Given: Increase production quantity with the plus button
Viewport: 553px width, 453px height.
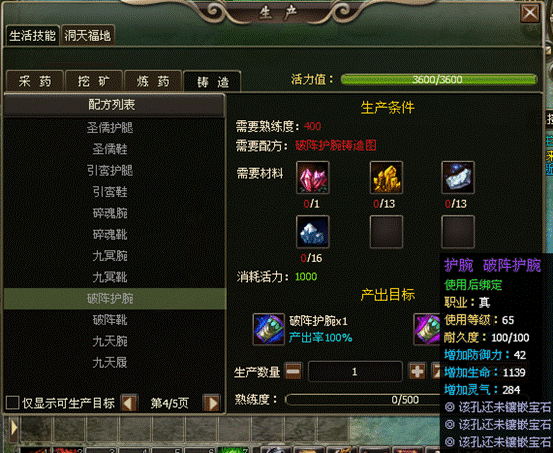Looking at the screenshot, I should [x=417, y=372].
